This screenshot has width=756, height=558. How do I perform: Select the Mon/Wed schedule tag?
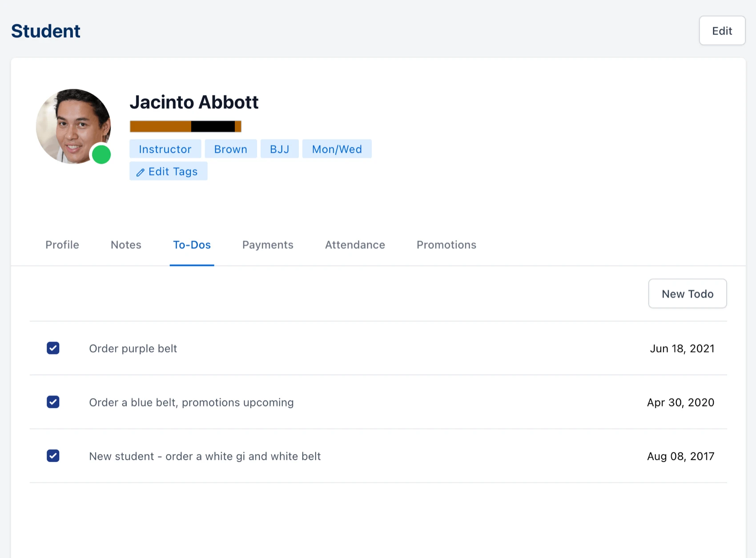337,149
